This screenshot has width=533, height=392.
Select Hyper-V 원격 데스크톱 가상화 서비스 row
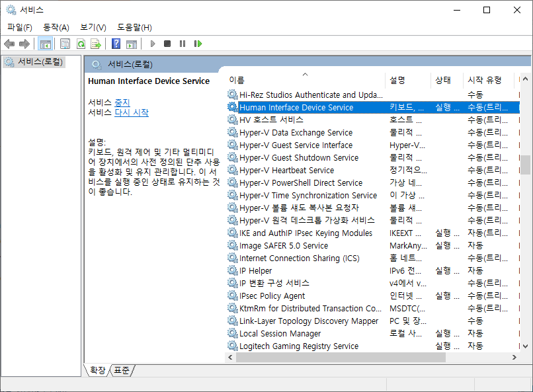(x=373, y=220)
